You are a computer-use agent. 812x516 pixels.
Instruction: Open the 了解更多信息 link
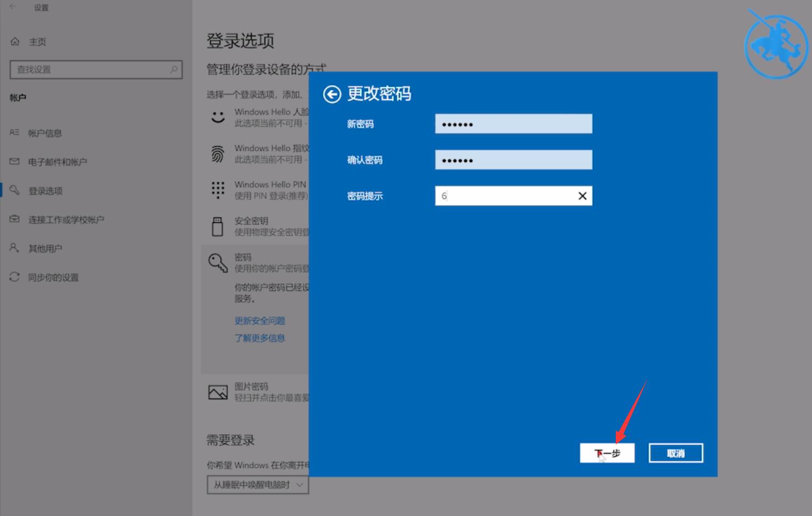[x=260, y=338]
